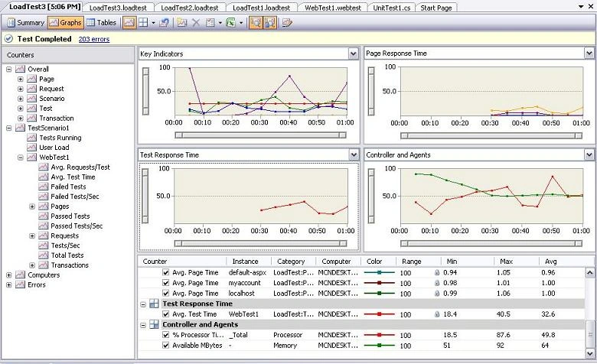
Task: Click the graph panel layout grid icon
Action: click(x=143, y=23)
